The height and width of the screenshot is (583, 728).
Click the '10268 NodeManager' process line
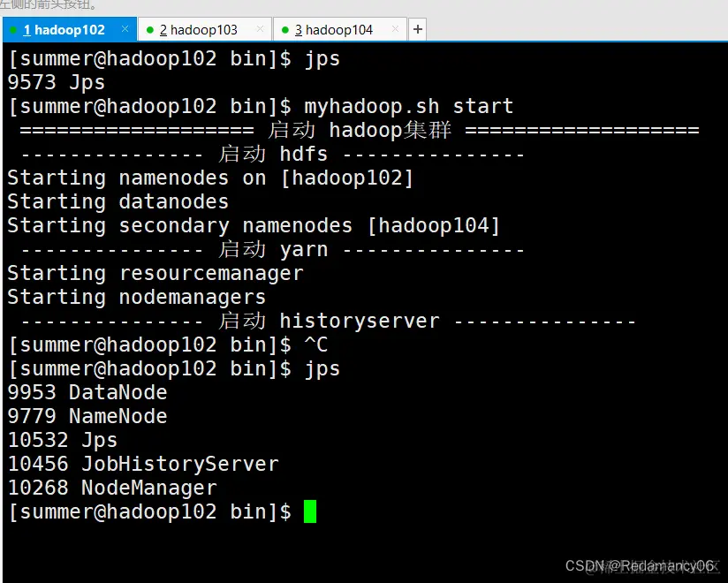[112, 488]
